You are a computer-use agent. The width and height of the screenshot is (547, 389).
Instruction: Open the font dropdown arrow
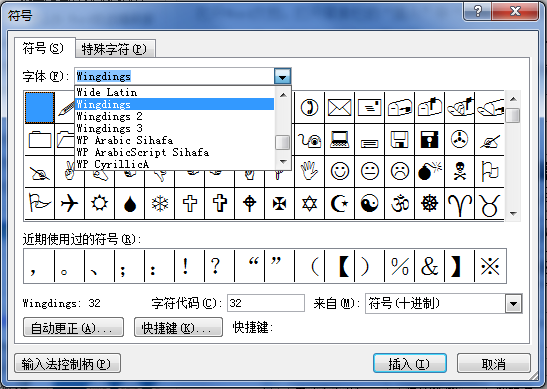(283, 76)
